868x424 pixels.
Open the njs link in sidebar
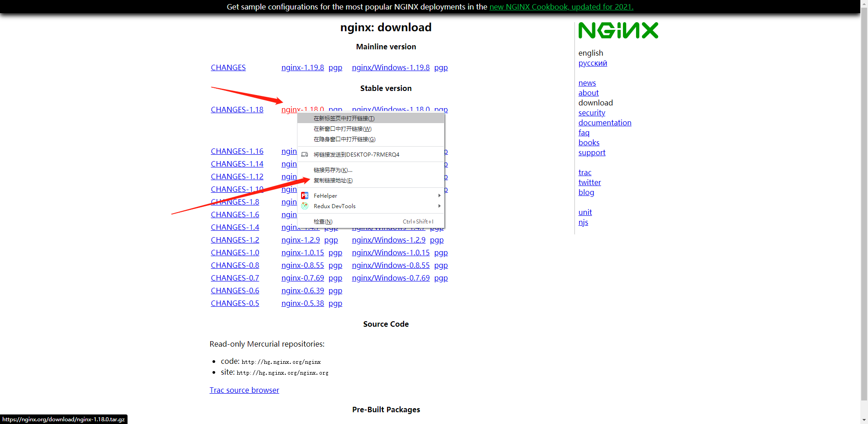click(583, 222)
